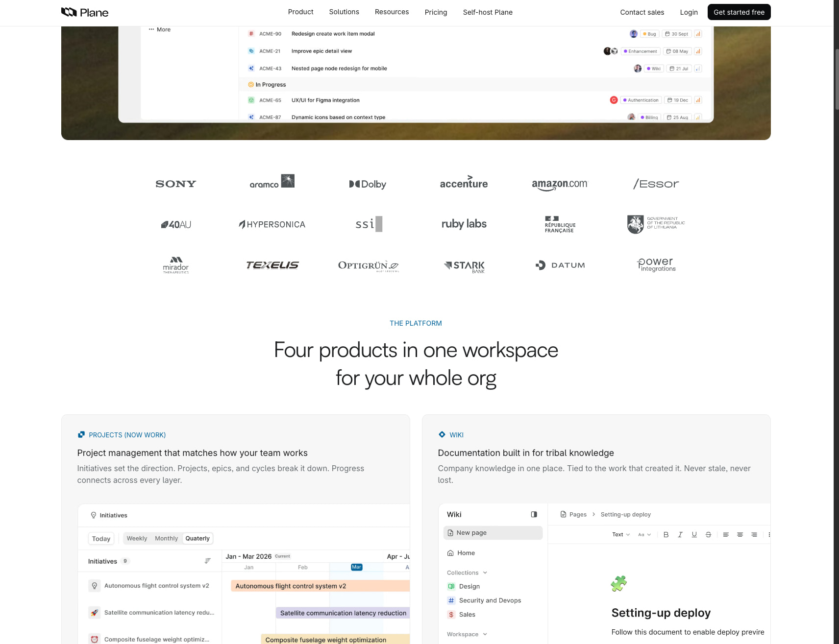Click the lightbulb icon beside Autonomous flight control
The height and width of the screenshot is (644, 839).
95,586
